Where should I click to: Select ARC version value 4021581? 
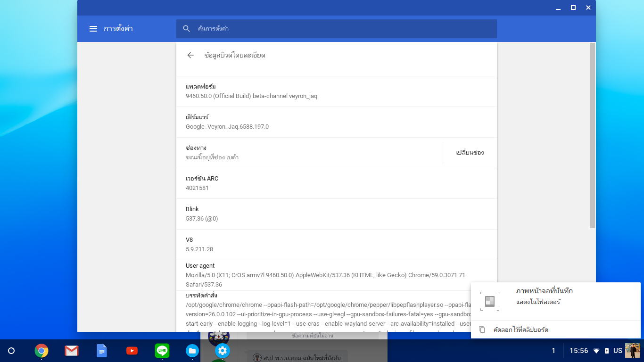click(197, 188)
